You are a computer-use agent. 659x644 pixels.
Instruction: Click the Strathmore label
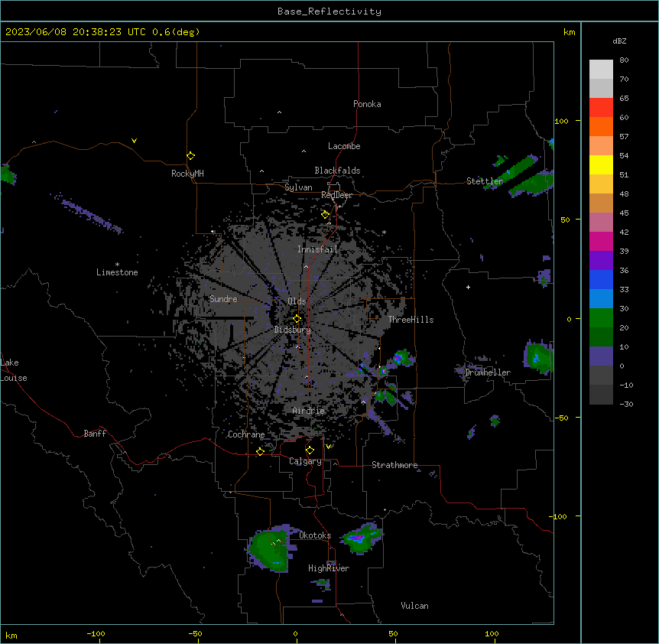394,465
